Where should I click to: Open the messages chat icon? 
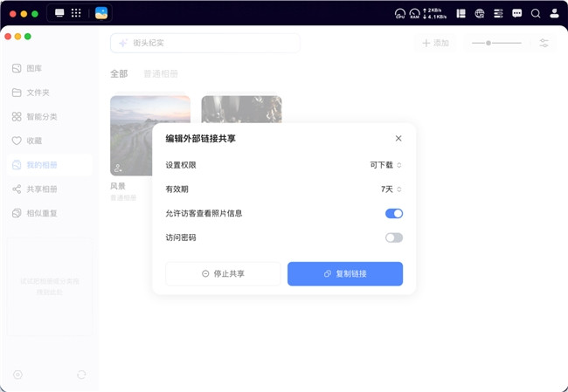coord(517,14)
